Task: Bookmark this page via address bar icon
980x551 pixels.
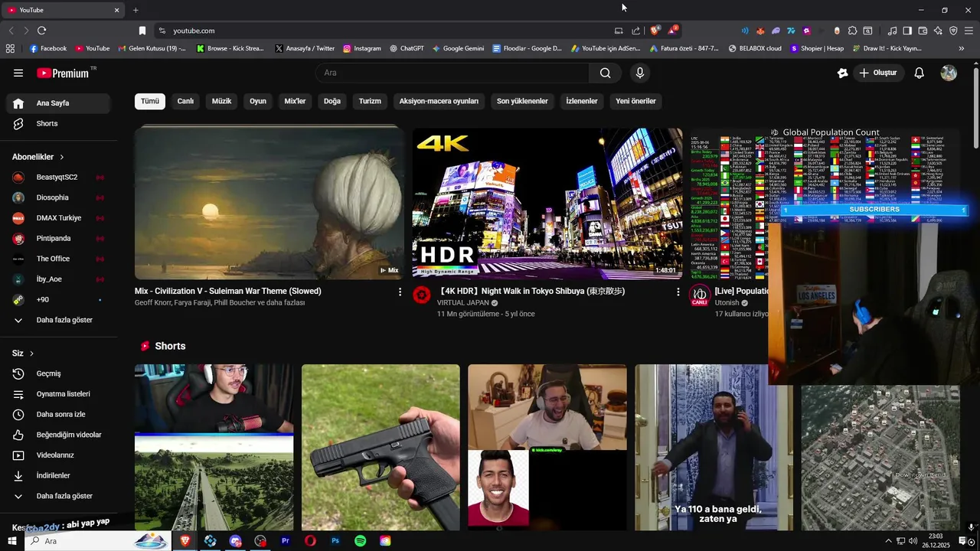Action: tap(142, 31)
